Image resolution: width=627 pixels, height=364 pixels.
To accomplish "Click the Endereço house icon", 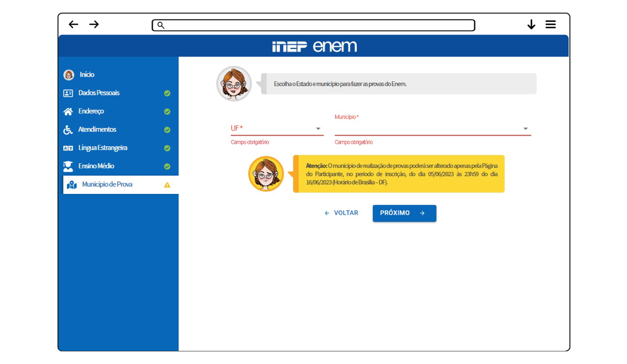I will (x=68, y=112).
